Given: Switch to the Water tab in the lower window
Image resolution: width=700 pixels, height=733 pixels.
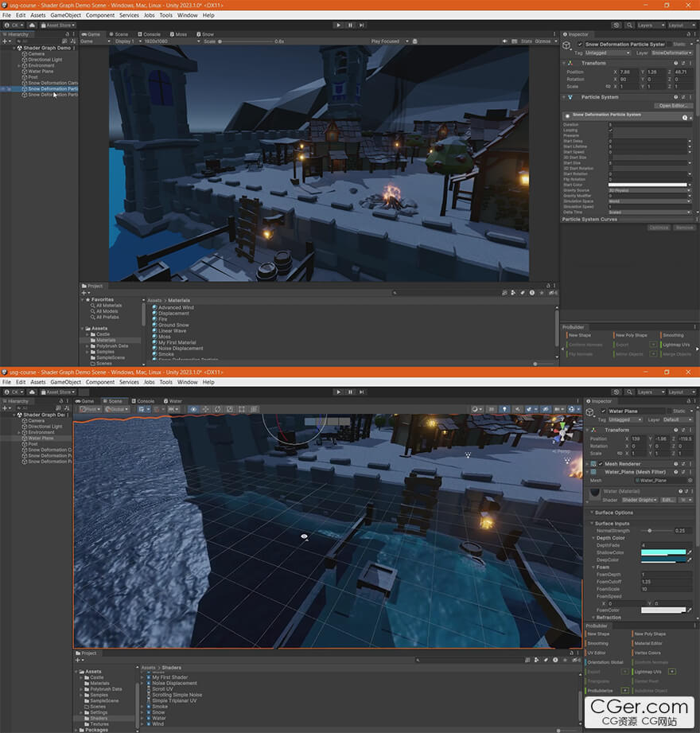Looking at the screenshot, I should (x=173, y=401).
